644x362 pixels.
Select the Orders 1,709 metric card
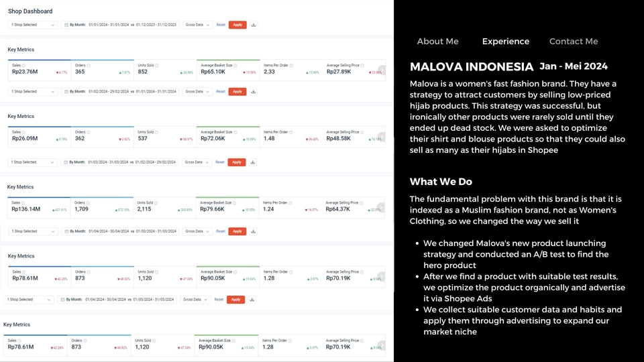pyautogui.click(x=101, y=206)
